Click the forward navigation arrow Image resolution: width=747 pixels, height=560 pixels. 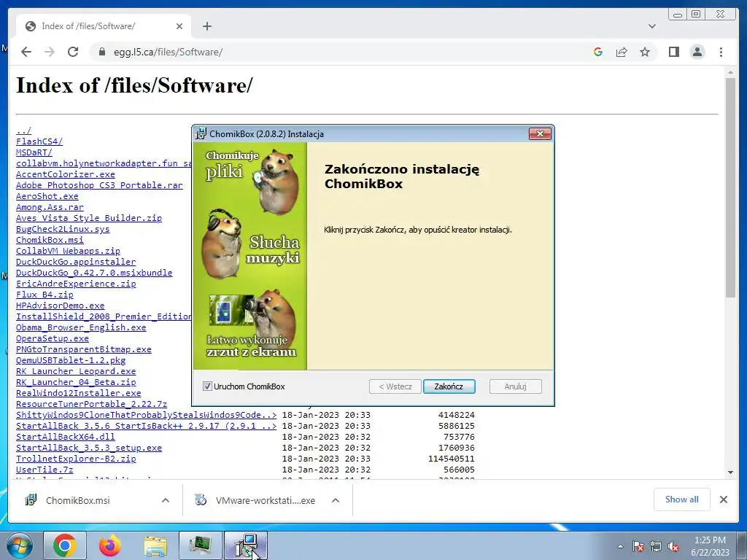tap(50, 52)
